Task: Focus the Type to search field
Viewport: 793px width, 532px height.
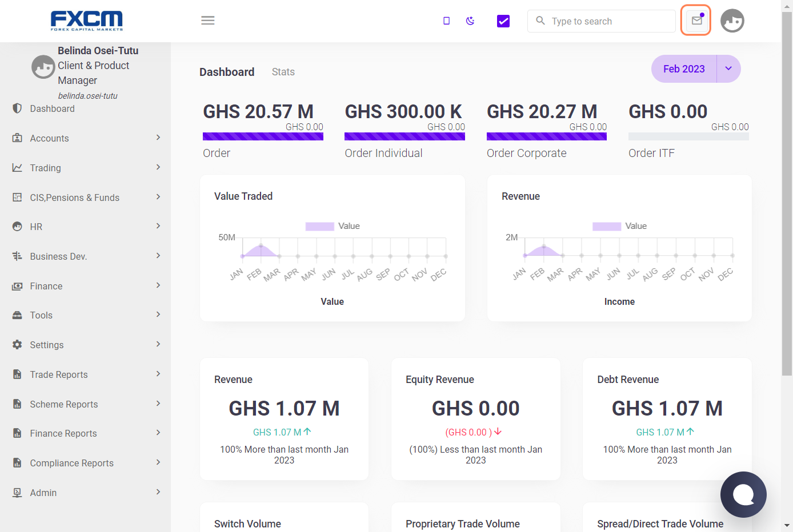Action: (602, 21)
